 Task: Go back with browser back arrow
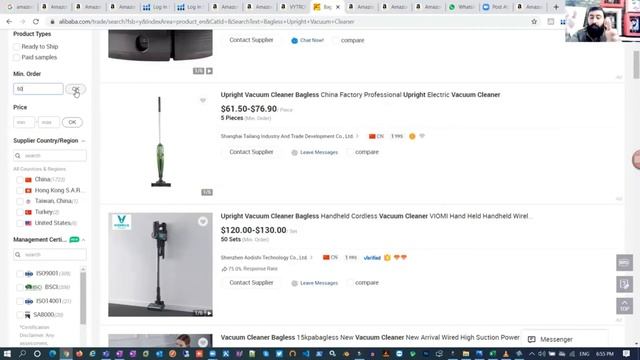[9, 22]
